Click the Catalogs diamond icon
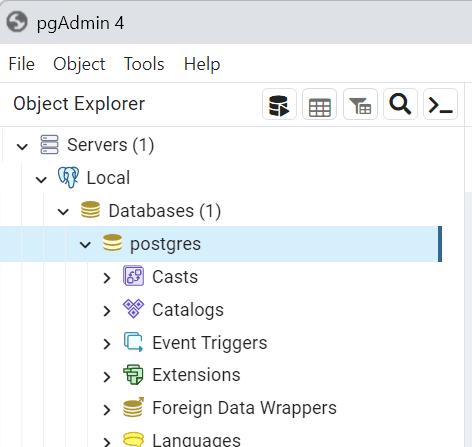The height and width of the screenshot is (447, 472). [133, 309]
